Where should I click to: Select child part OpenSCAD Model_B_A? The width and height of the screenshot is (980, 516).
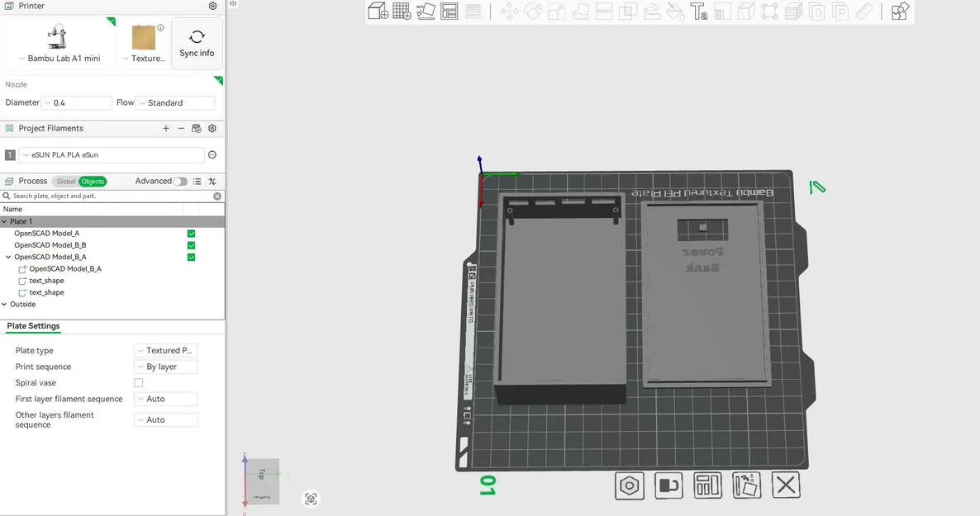click(x=65, y=269)
